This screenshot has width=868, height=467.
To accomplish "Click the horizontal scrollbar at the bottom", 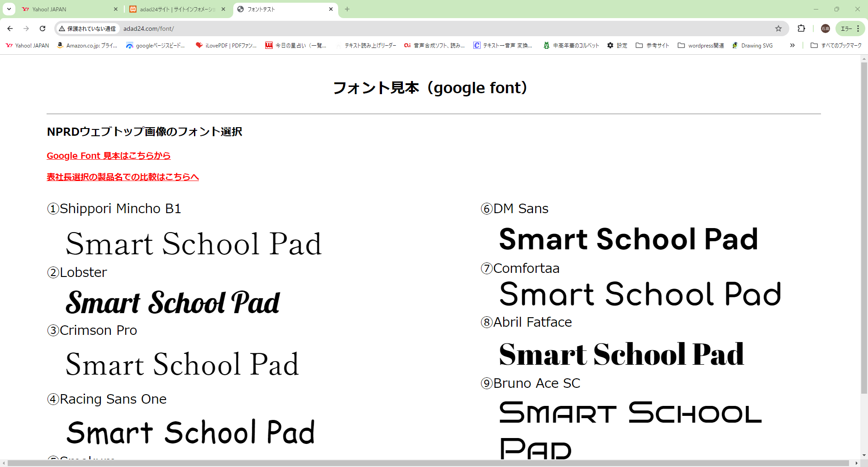I will (429, 463).
